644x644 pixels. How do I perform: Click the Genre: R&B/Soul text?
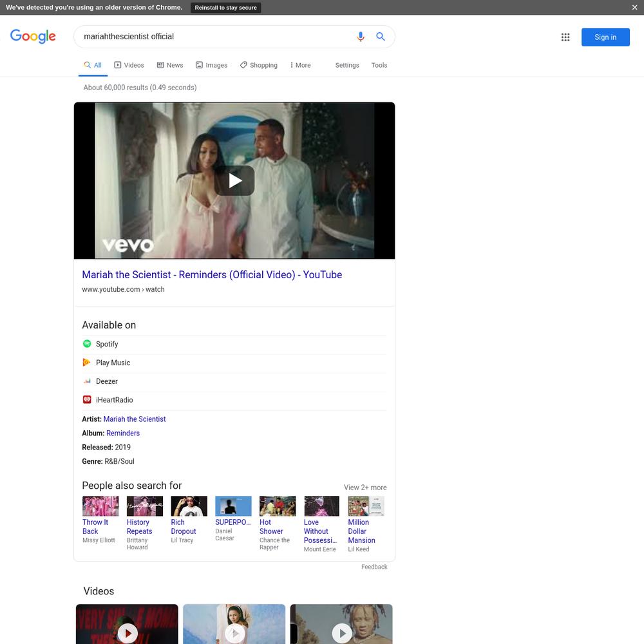coord(108,461)
